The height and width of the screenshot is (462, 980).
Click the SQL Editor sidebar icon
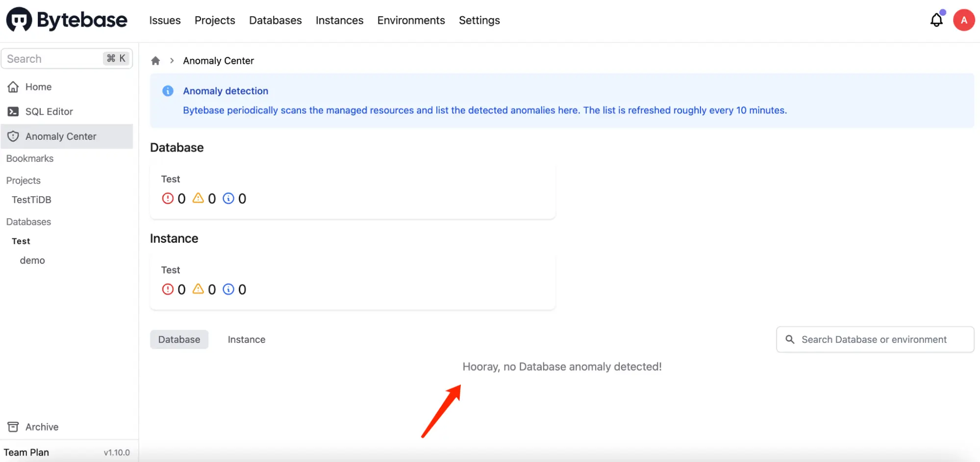(x=13, y=112)
